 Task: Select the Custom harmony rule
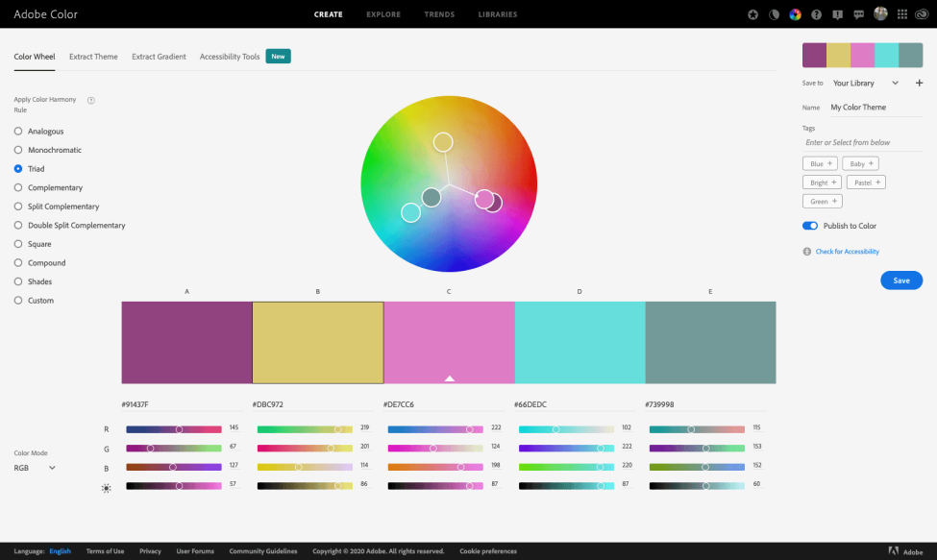point(34,301)
